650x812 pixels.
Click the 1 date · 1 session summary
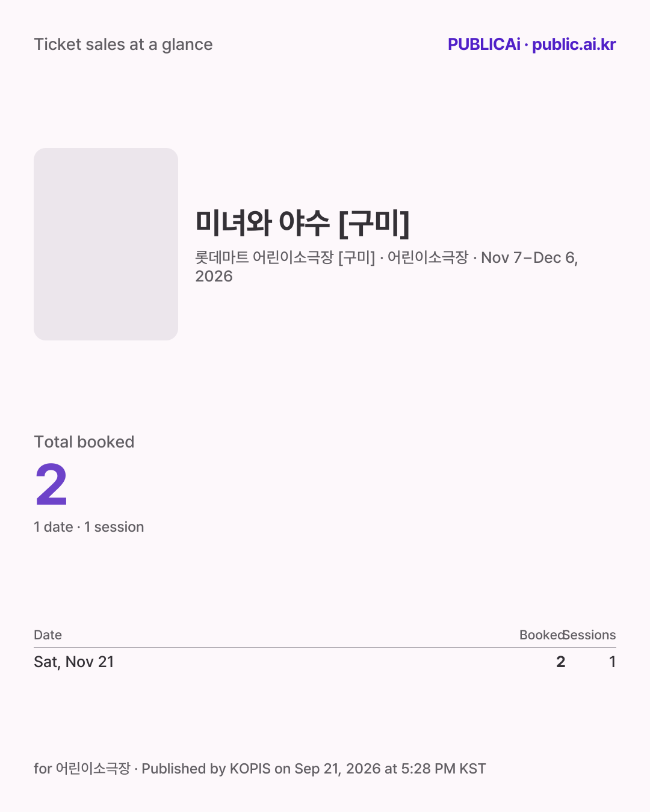pos(89,527)
